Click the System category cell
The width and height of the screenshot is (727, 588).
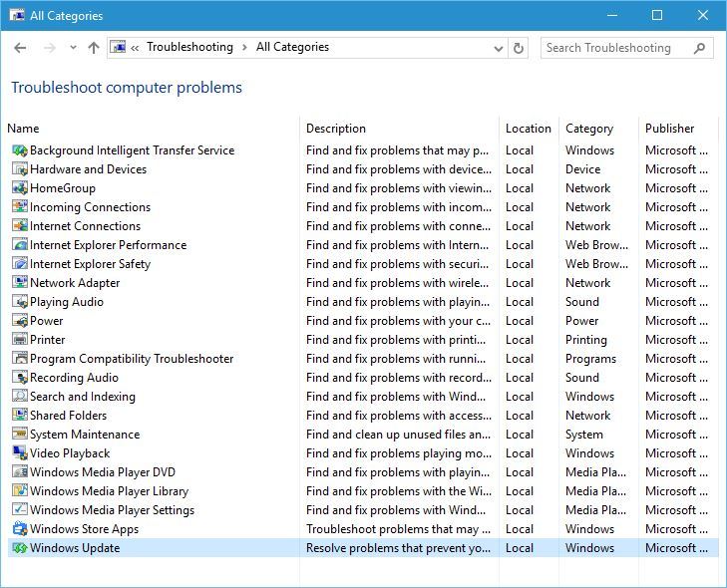[584, 435]
